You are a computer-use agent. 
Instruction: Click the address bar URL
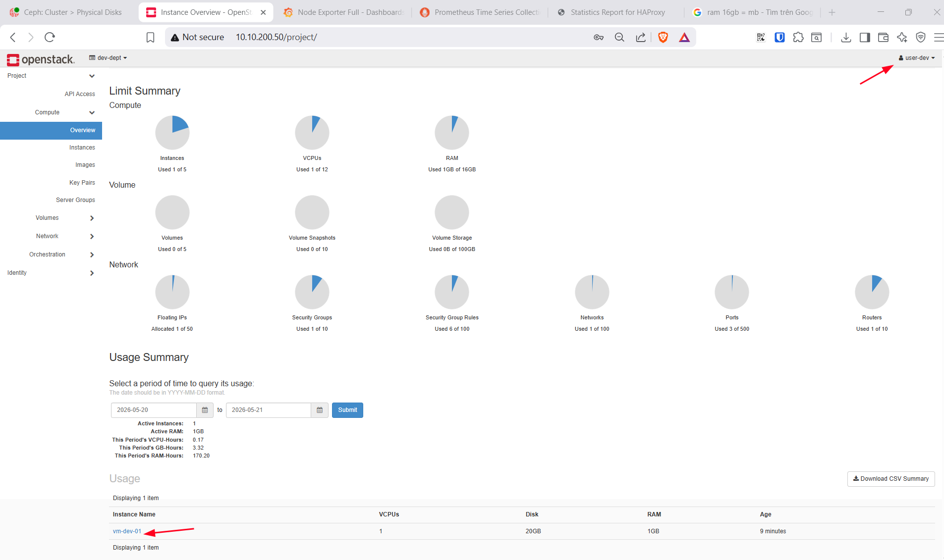[x=276, y=37]
